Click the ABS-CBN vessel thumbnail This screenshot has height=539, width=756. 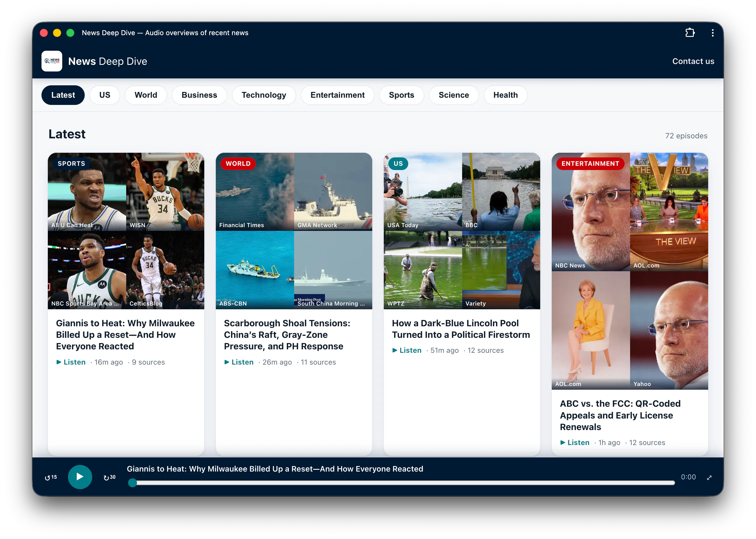point(255,270)
